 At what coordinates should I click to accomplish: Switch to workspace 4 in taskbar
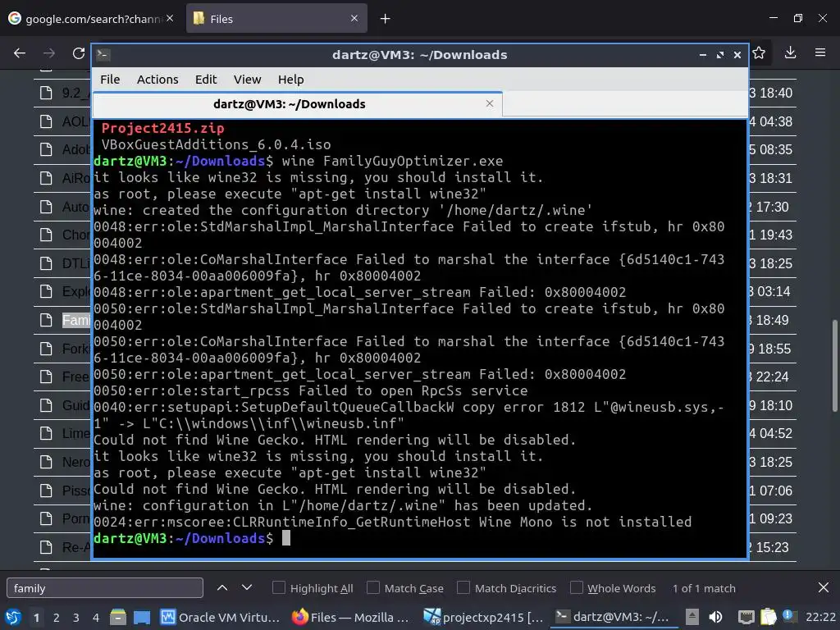(x=96, y=618)
